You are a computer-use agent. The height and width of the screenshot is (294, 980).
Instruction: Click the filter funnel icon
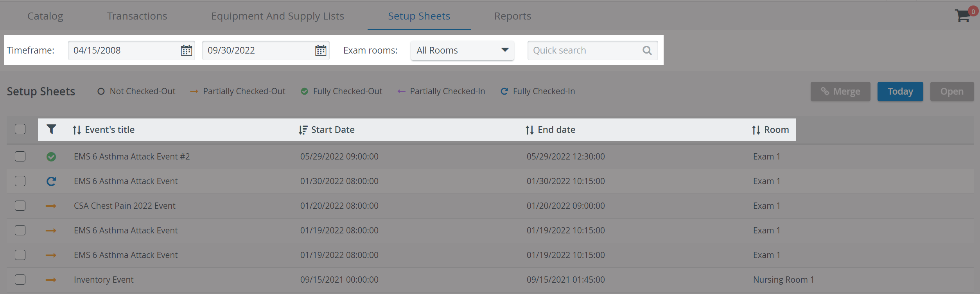[51, 129]
